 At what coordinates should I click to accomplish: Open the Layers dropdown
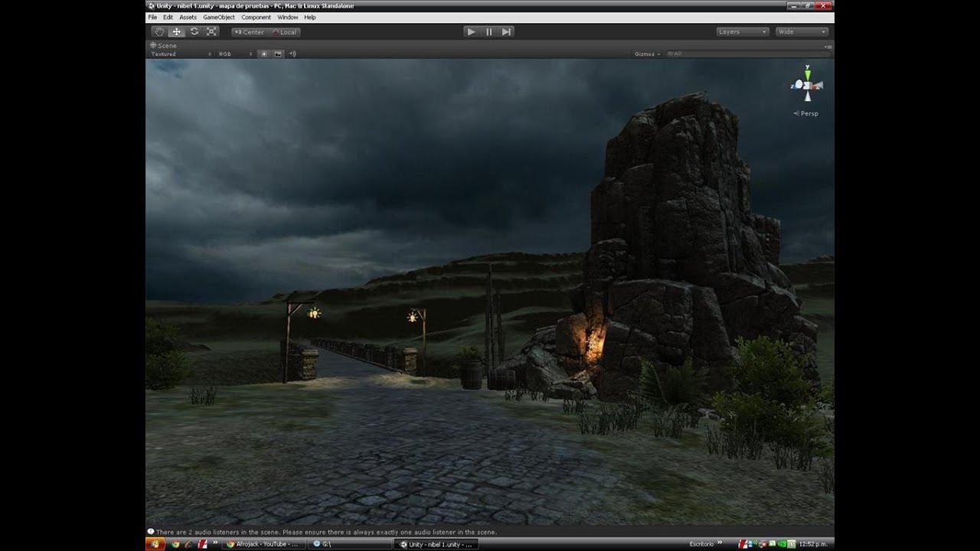(743, 31)
